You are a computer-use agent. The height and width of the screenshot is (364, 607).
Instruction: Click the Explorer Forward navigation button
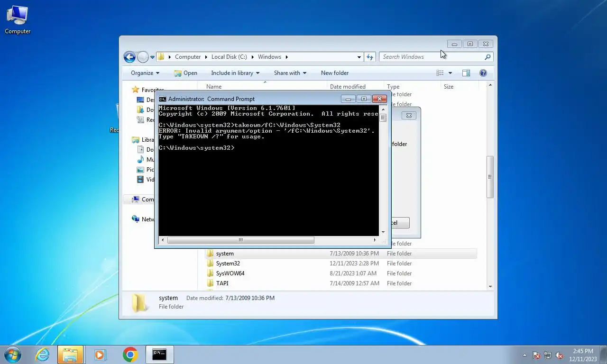143,57
